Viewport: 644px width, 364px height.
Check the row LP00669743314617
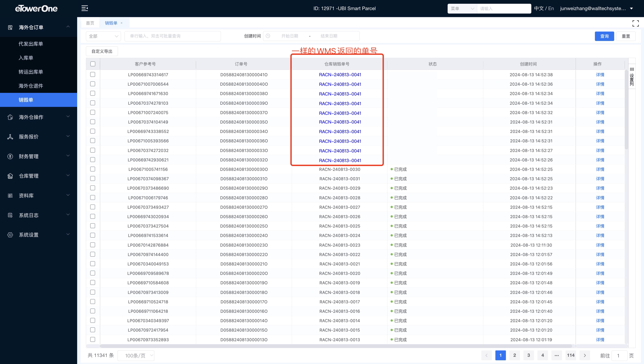(x=93, y=74)
